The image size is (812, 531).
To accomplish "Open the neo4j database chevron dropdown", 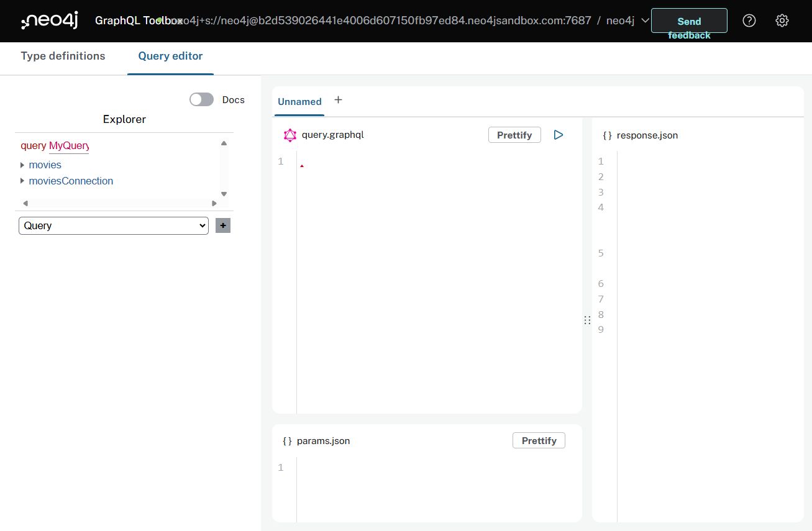I will coord(645,20).
